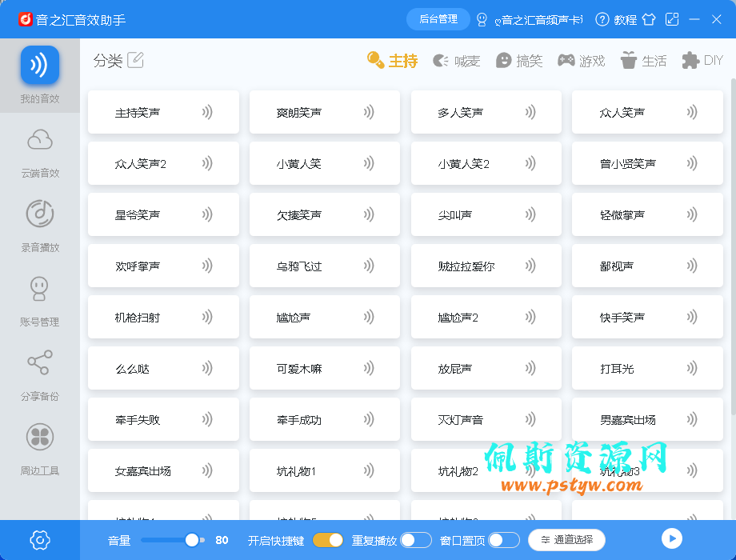The width and height of the screenshot is (736, 560).
Task: Open 周边工具 tools section
Action: pyautogui.click(x=40, y=450)
